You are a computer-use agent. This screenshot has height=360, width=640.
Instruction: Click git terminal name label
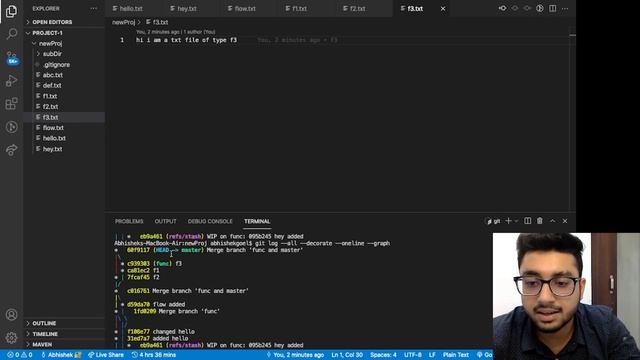[493, 221]
